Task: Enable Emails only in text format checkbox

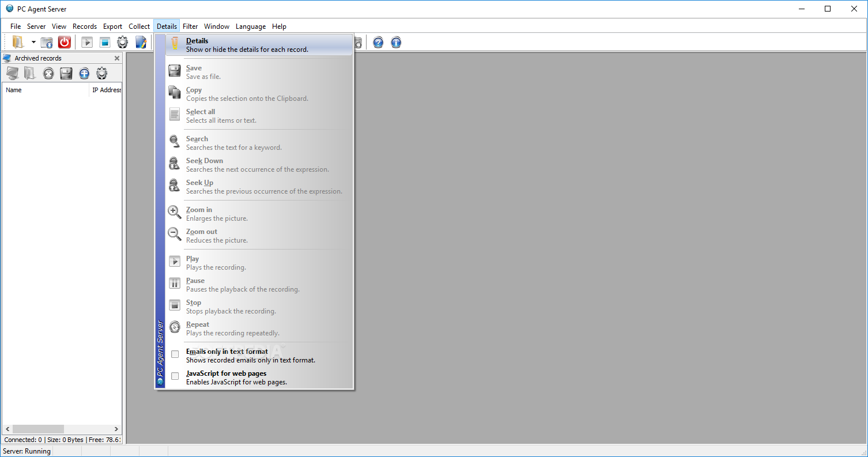Action: point(175,354)
